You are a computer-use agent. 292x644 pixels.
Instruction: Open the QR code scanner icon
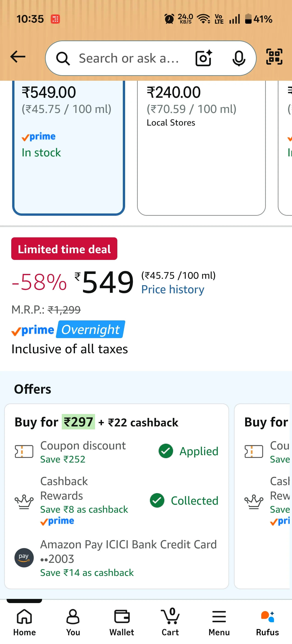click(x=274, y=57)
